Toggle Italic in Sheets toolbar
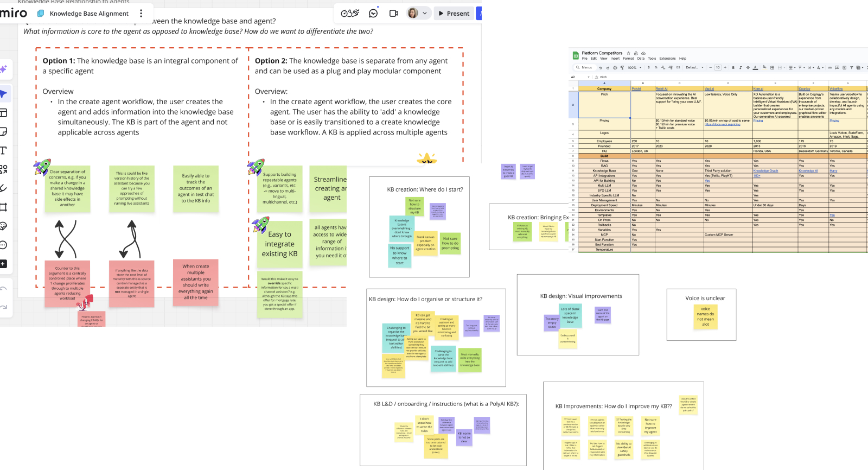 click(741, 68)
